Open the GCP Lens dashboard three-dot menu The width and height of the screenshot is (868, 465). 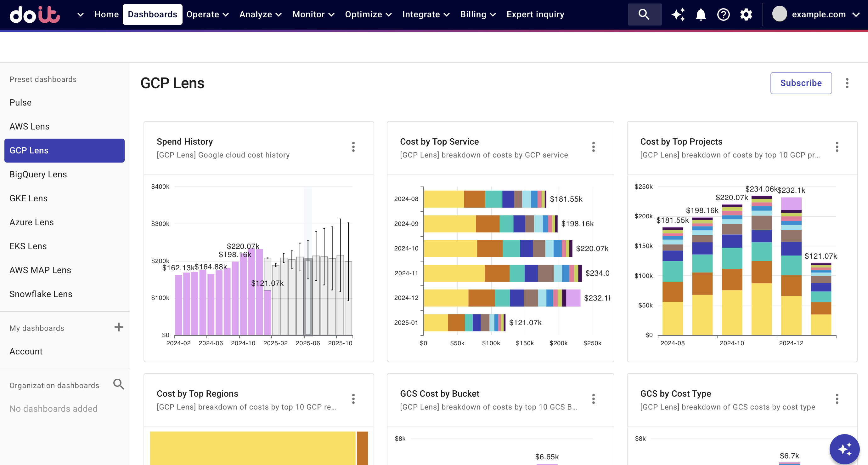click(x=847, y=83)
